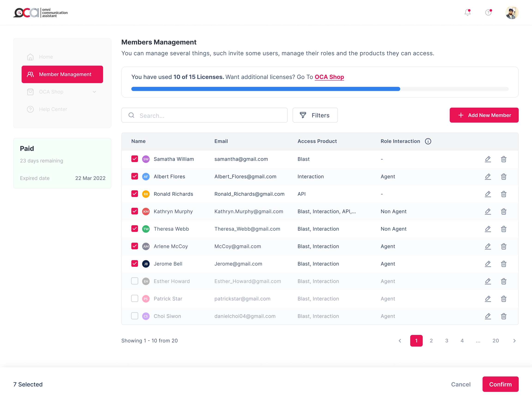The image size is (532, 401).
Task: Follow the OCA Shop link
Action: (329, 77)
